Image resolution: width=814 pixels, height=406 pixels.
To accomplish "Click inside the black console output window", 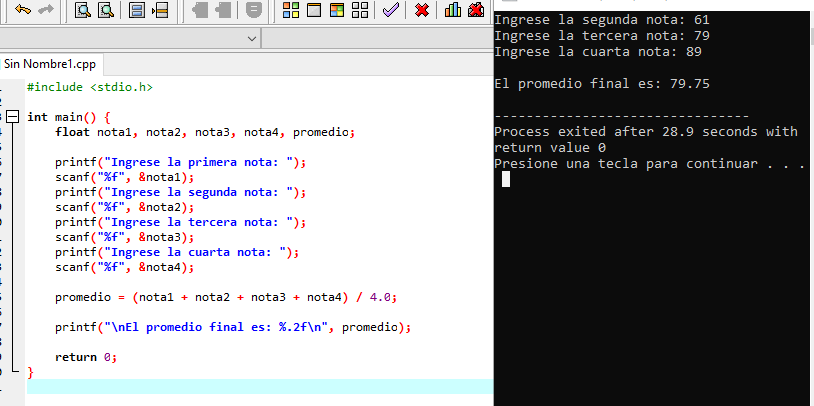I will (x=650, y=280).
